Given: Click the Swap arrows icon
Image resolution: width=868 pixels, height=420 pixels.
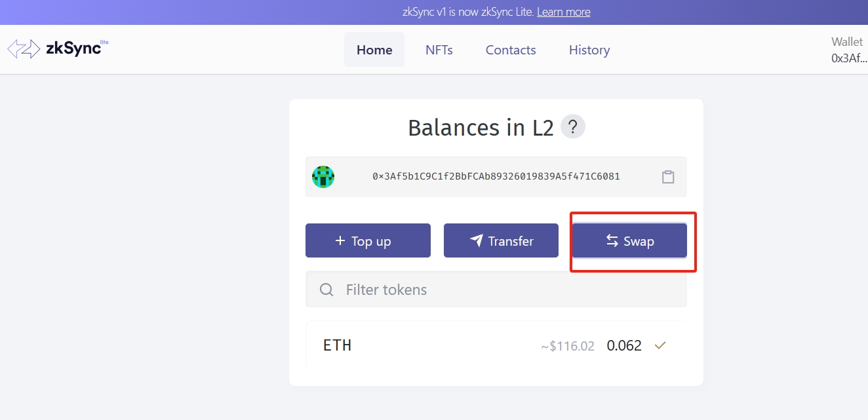Looking at the screenshot, I should coord(612,241).
